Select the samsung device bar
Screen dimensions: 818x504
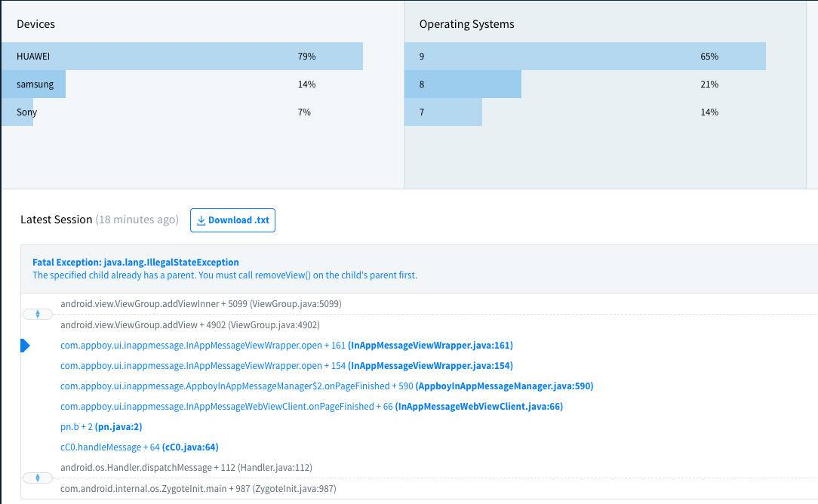(32, 84)
